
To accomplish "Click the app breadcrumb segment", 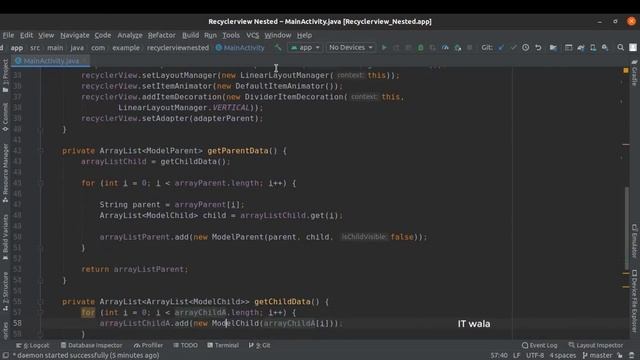I will click(x=17, y=47).
